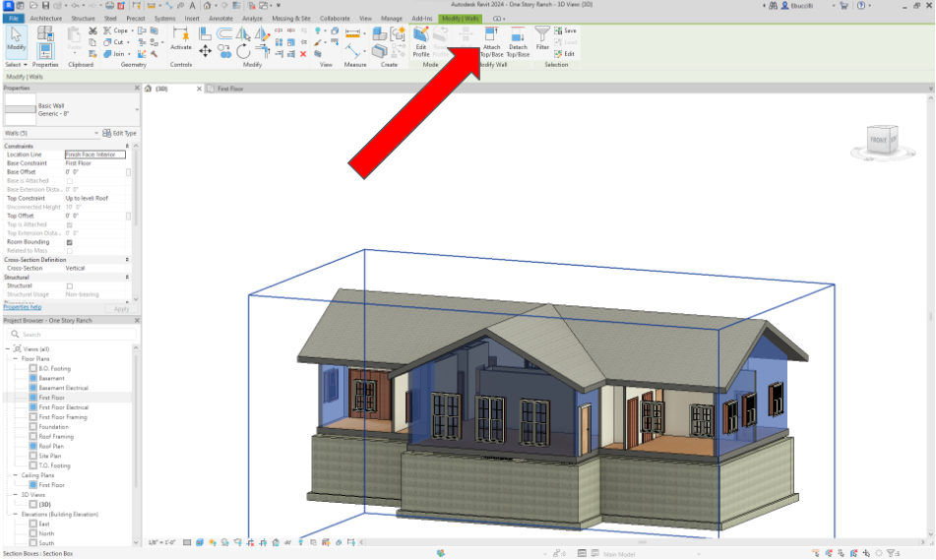Click the Help question mark icon
Image resolution: width=936 pixels, height=560 pixels.
coord(861,5)
